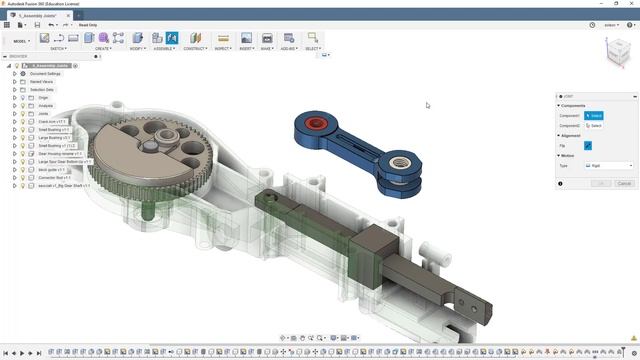Select the Measure inspect tool
The image size is (640, 360).
point(223,38)
